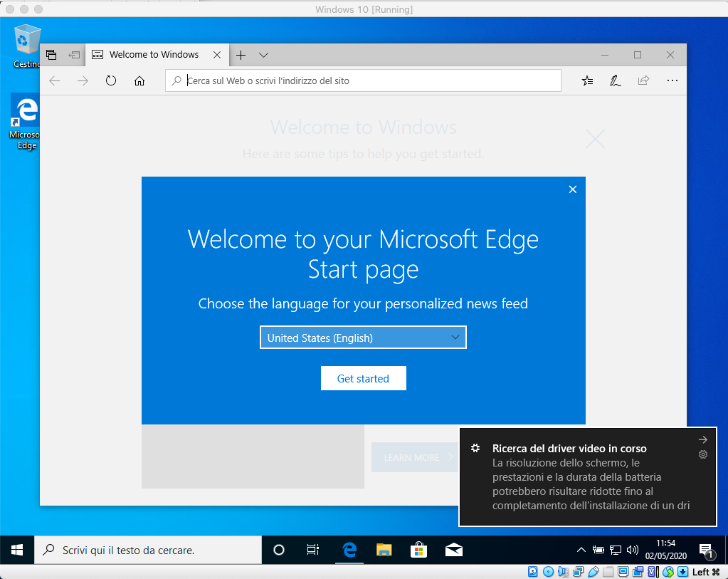Focus the address bar search field
The image size is (728, 579).
click(363, 81)
